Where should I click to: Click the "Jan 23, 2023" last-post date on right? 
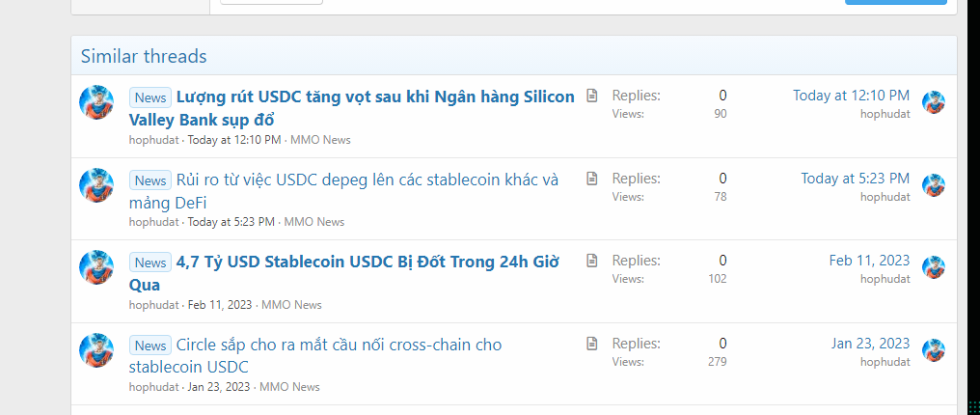[x=870, y=344]
